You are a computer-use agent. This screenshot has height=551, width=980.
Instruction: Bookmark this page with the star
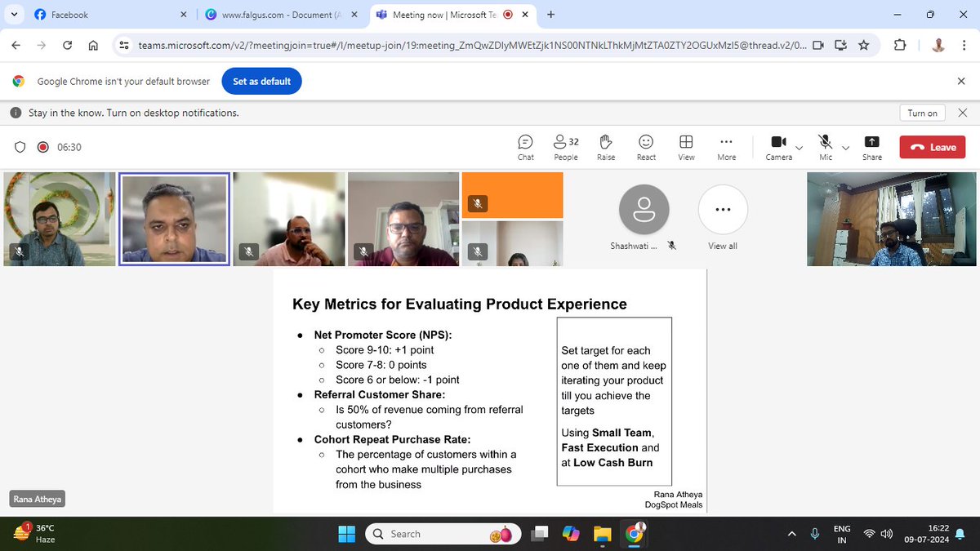[x=863, y=46]
